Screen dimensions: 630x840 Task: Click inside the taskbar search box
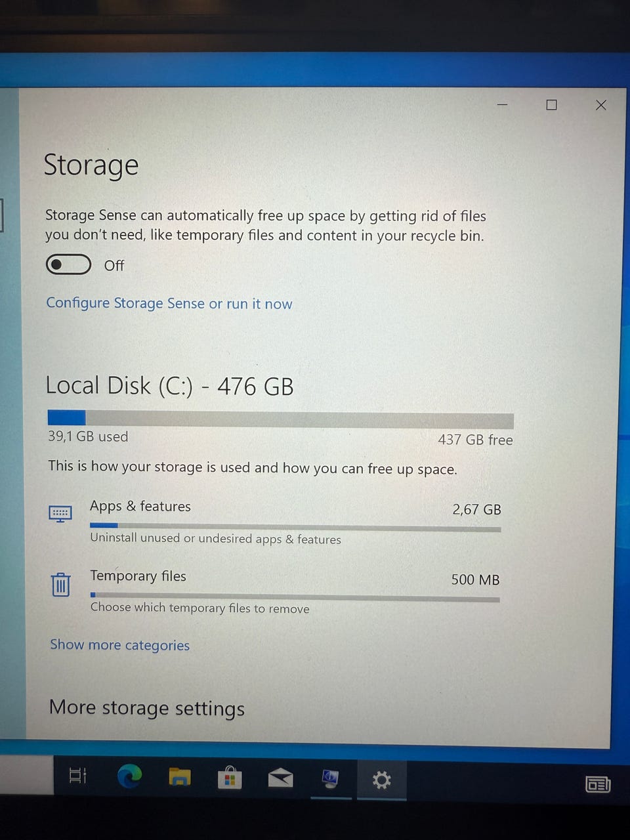[x=26, y=775]
